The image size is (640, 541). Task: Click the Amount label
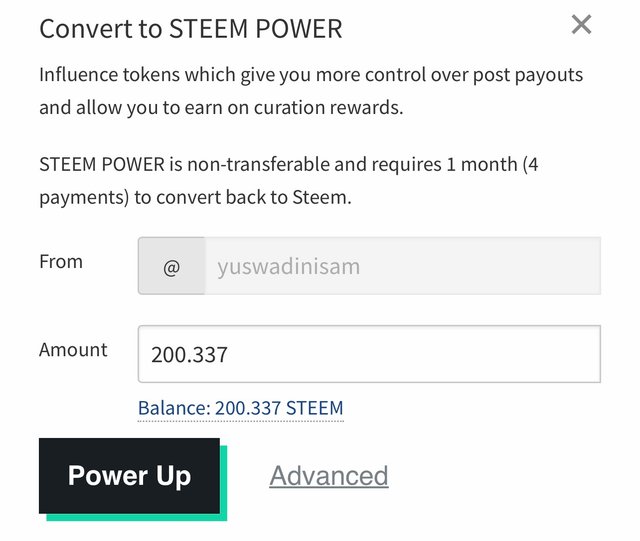73,350
